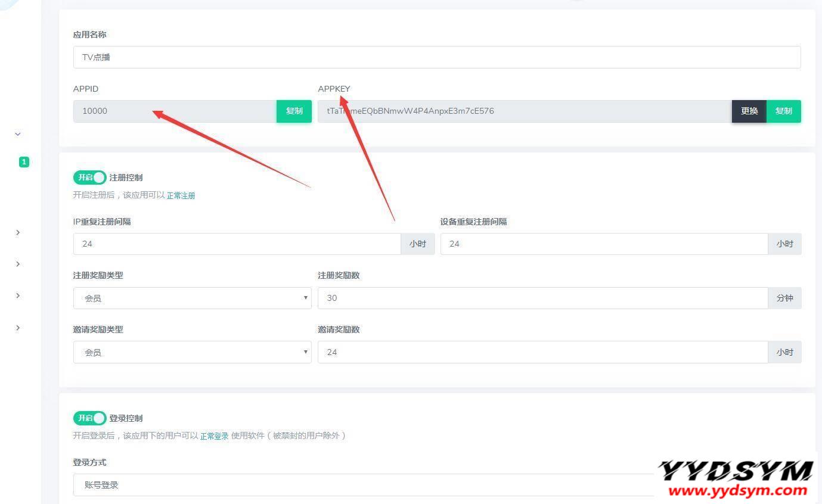
Task: Click the green badge numbered 1 in sidebar
Action: (x=24, y=162)
